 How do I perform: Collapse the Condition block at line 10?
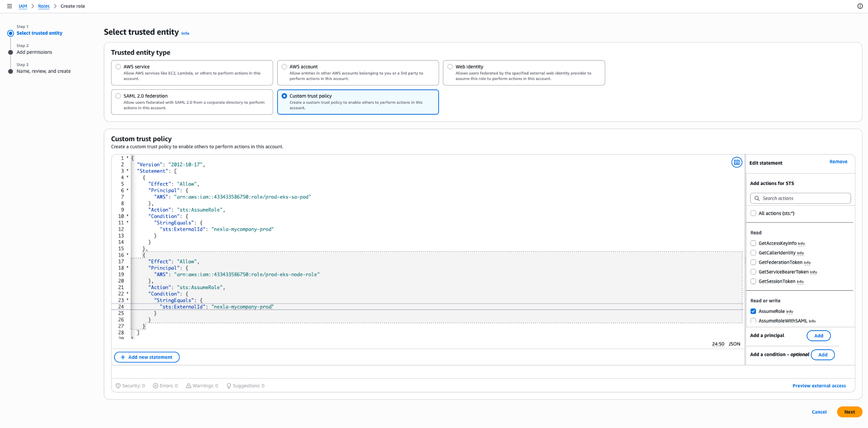pyautogui.click(x=128, y=216)
